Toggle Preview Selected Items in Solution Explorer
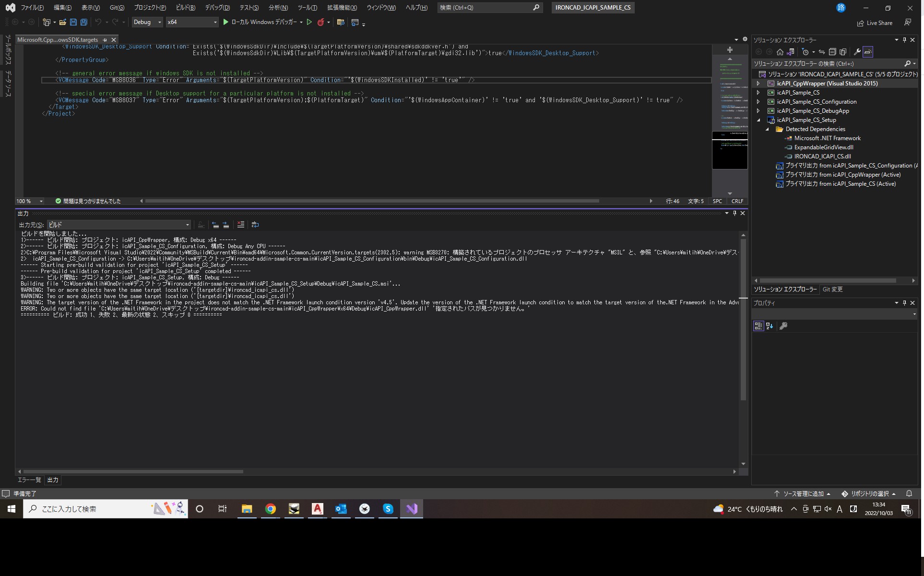Image resolution: width=924 pixels, height=576 pixels. pyautogui.click(x=868, y=52)
